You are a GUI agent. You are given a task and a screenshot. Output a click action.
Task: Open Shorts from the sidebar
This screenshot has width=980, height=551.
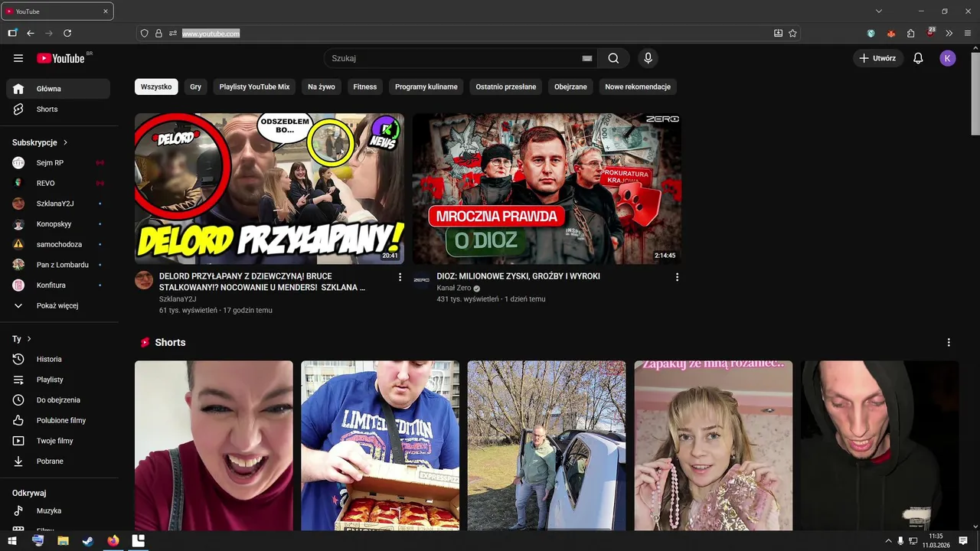point(58,109)
